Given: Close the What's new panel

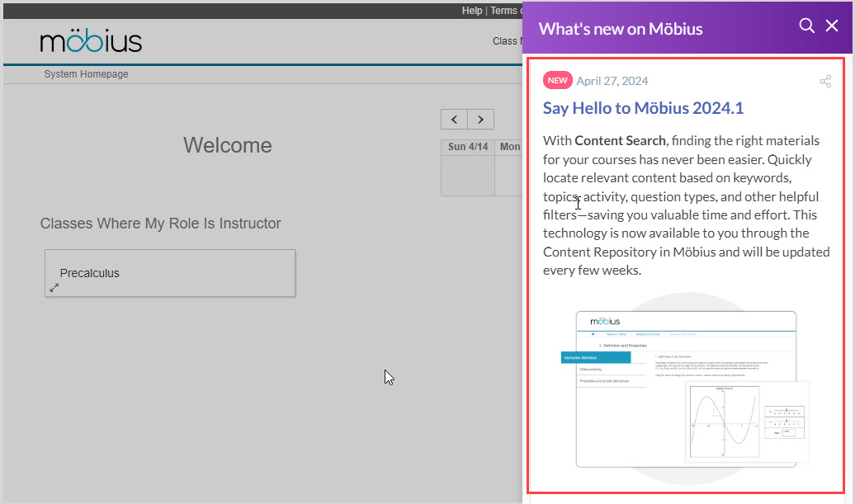Looking at the screenshot, I should pos(832,26).
